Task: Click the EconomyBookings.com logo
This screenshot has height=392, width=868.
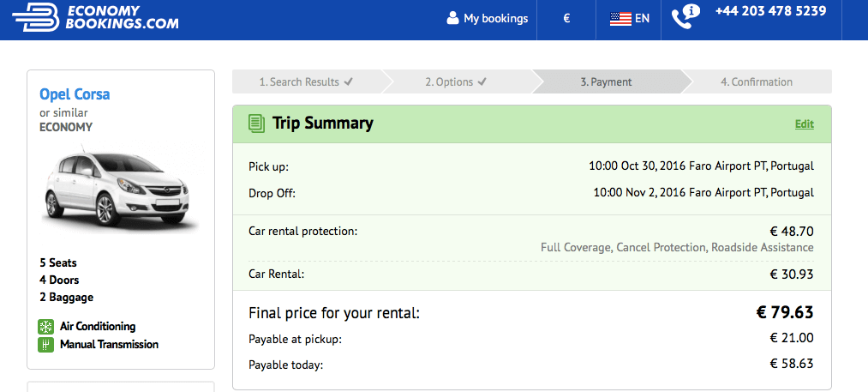Action: pyautogui.click(x=95, y=18)
